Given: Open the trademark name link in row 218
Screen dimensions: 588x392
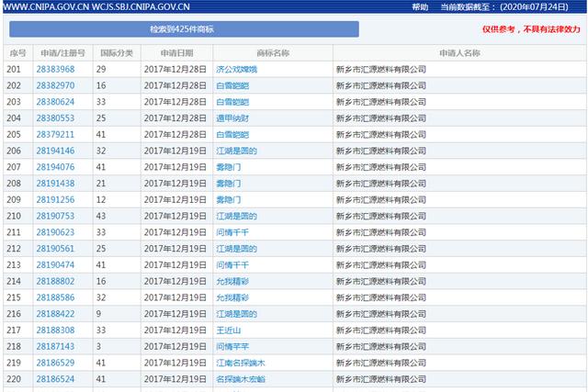Looking at the screenshot, I should tap(232, 346).
